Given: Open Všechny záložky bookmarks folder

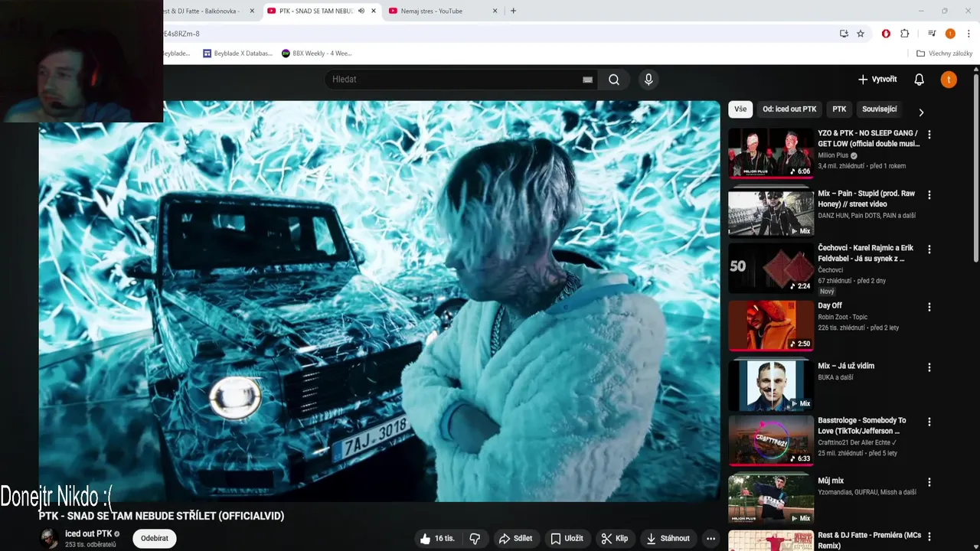Looking at the screenshot, I should 944,54.
